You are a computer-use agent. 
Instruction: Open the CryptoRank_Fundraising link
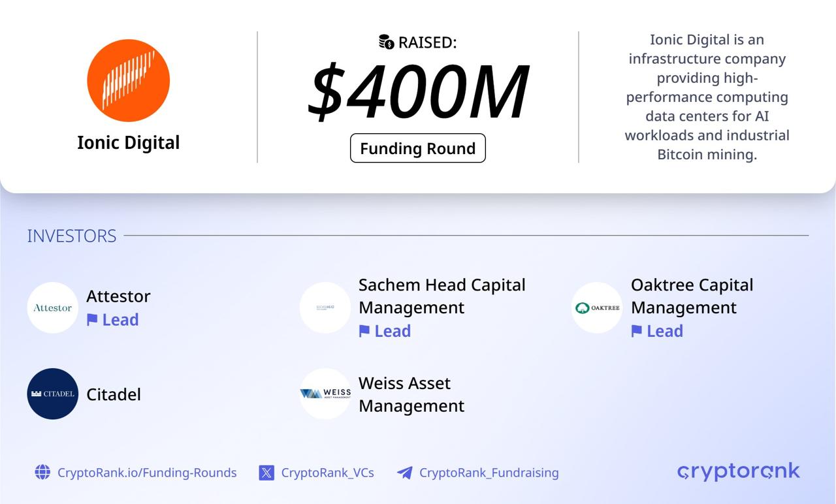point(489,472)
